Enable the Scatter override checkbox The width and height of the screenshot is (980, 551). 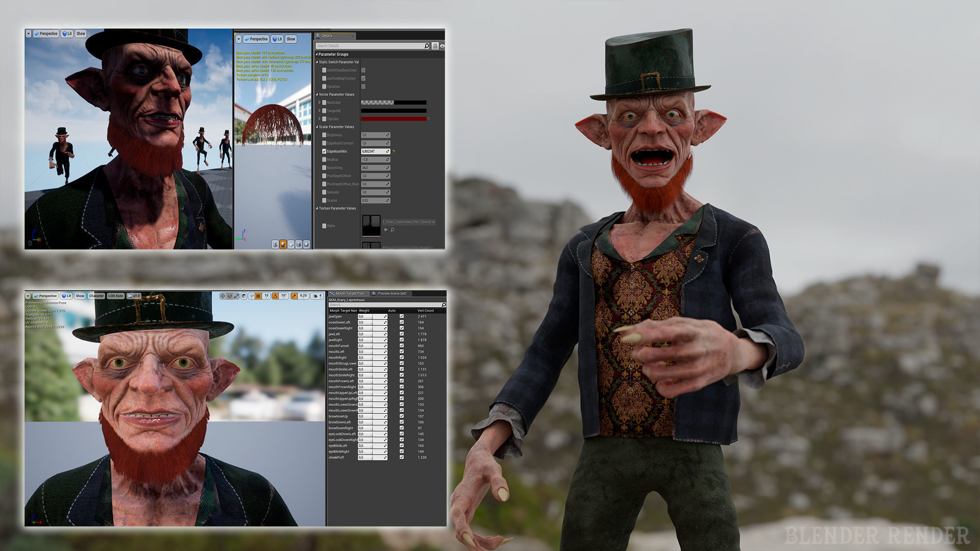pos(324,201)
